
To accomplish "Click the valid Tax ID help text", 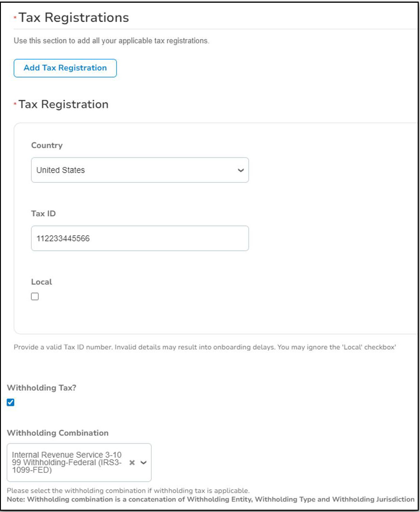I will tap(204, 348).
